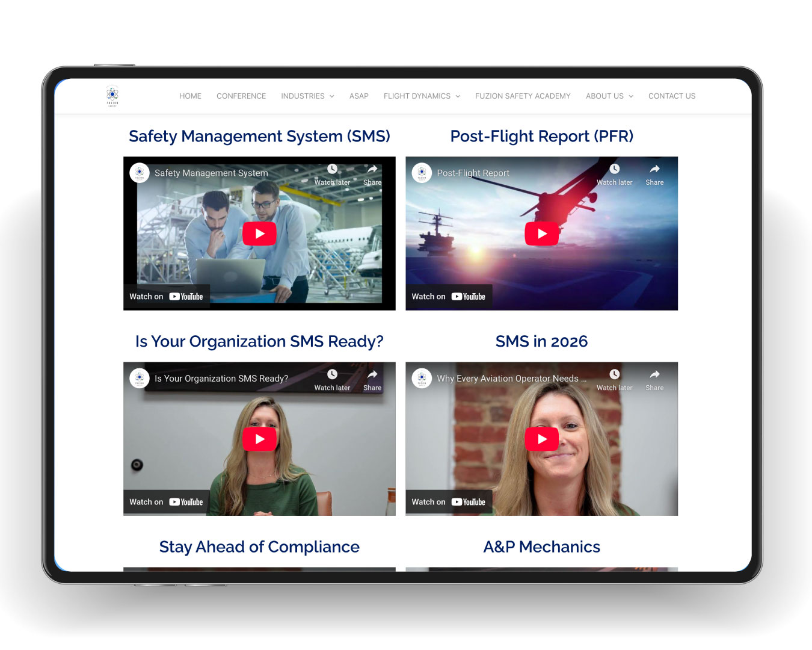
Task: Click the channel avatar on the Post-Flight Report video
Action: [422, 173]
